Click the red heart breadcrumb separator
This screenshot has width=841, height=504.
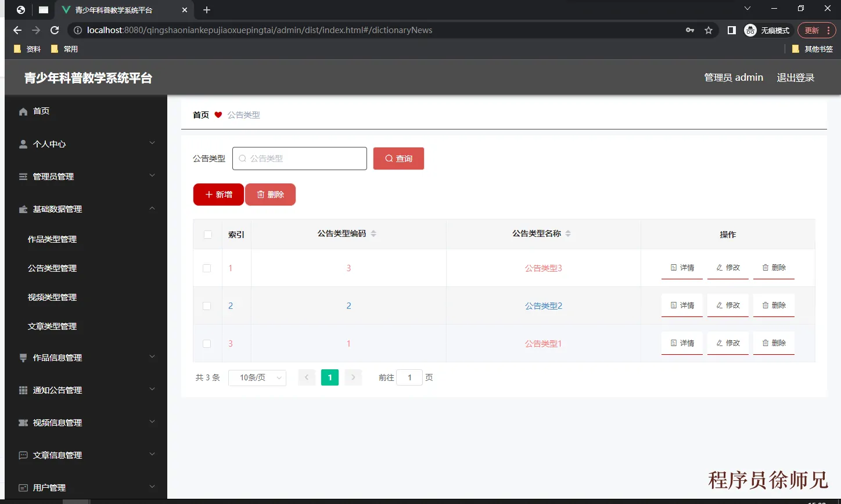(x=218, y=115)
